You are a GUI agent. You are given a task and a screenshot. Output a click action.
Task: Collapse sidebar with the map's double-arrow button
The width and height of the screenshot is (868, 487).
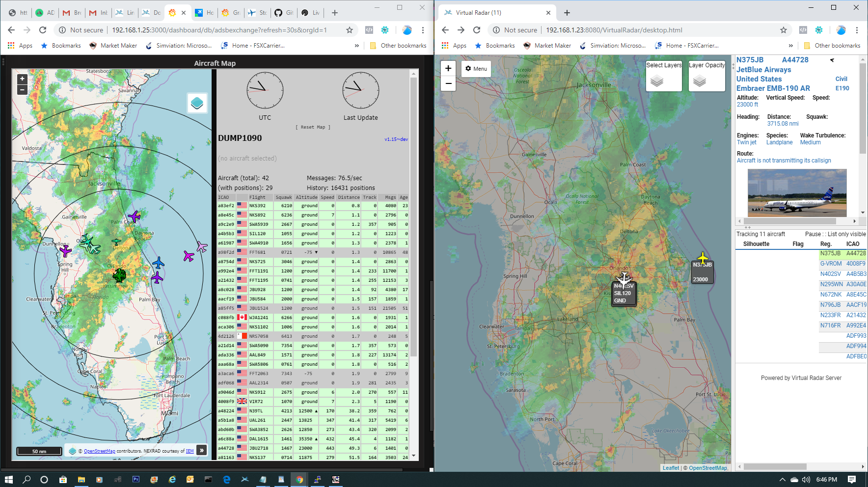(201, 450)
